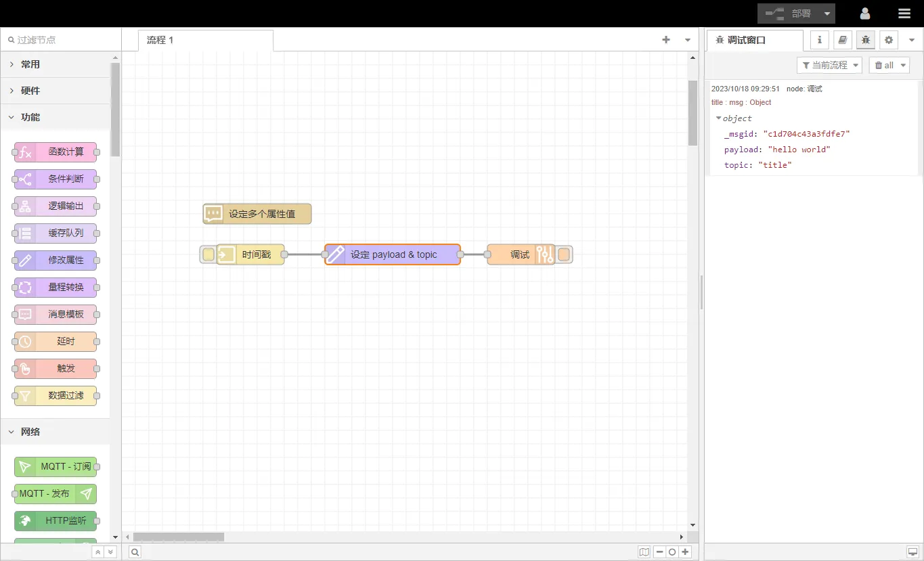Clear debug messages with all button
The width and height of the screenshot is (924, 561).
[884, 65]
